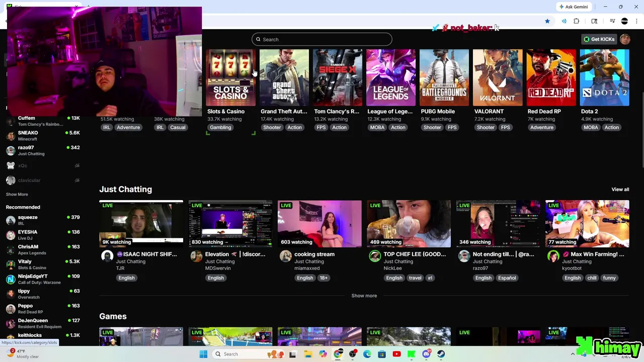This screenshot has height=362, width=644.
Task: Open Microsoft Edge from the taskbar
Action: pyautogui.click(x=367, y=354)
